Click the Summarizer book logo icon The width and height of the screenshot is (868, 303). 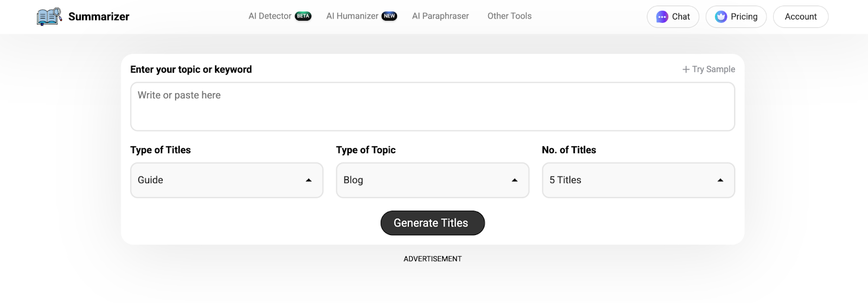point(49,16)
